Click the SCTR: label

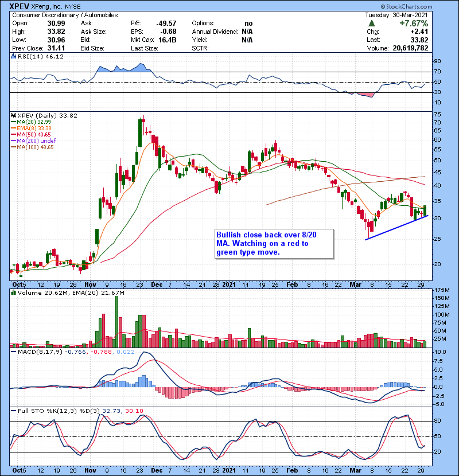click(200, 48)
